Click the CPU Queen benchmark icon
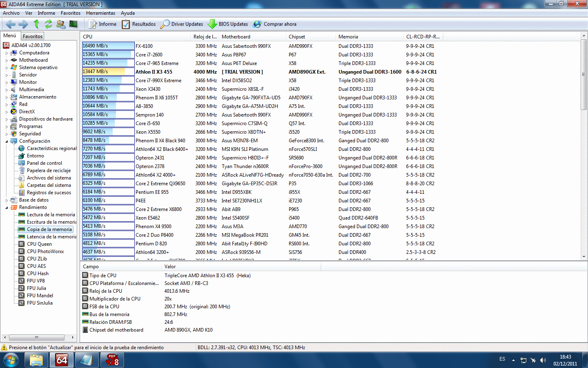This screenshot has height=368, width=588. [x=22, y=244]
